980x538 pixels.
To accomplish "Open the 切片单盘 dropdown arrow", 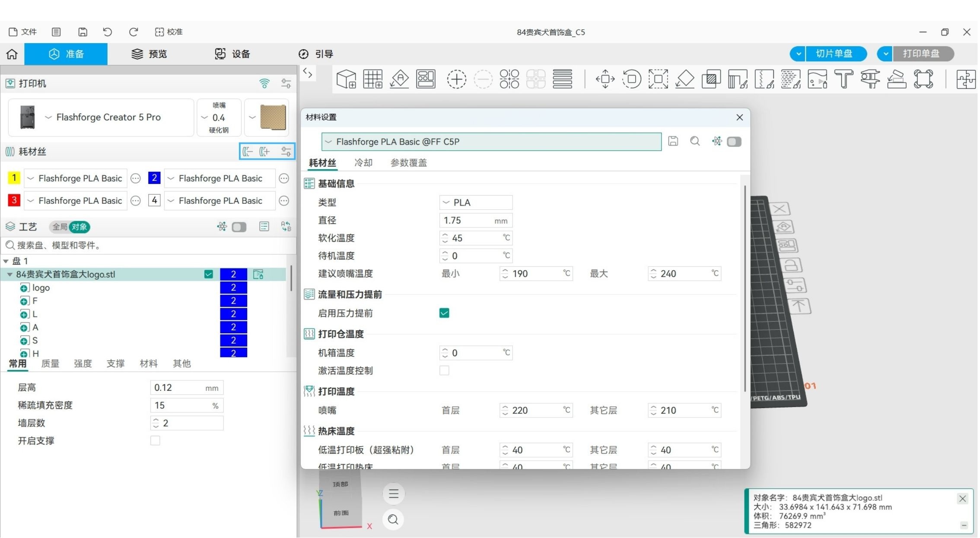I will pos(798,54).
